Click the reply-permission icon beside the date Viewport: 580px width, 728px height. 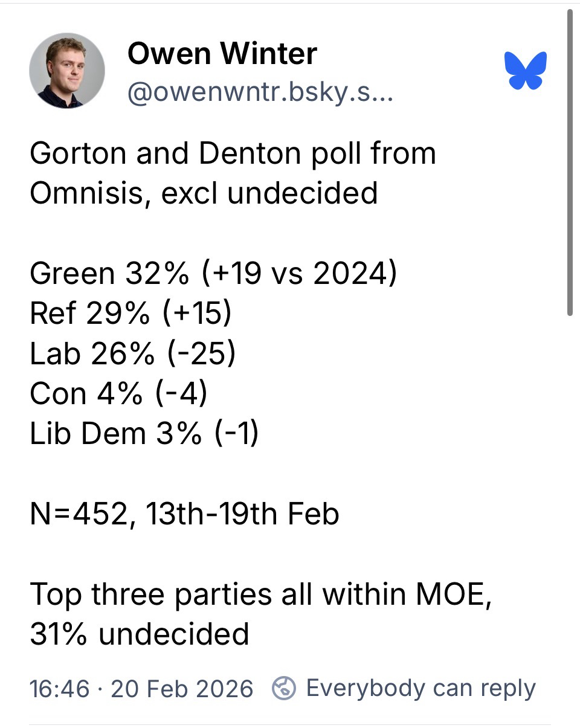283,688
